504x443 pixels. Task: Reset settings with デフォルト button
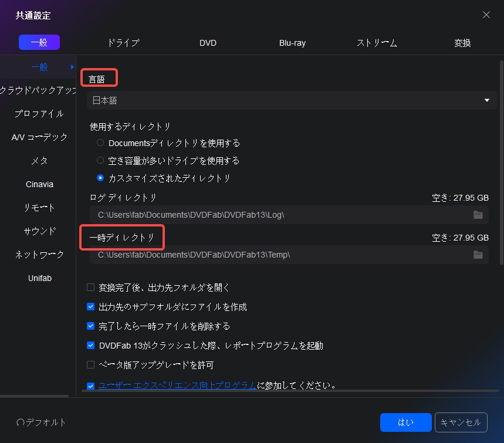click(x=41, y=422)
